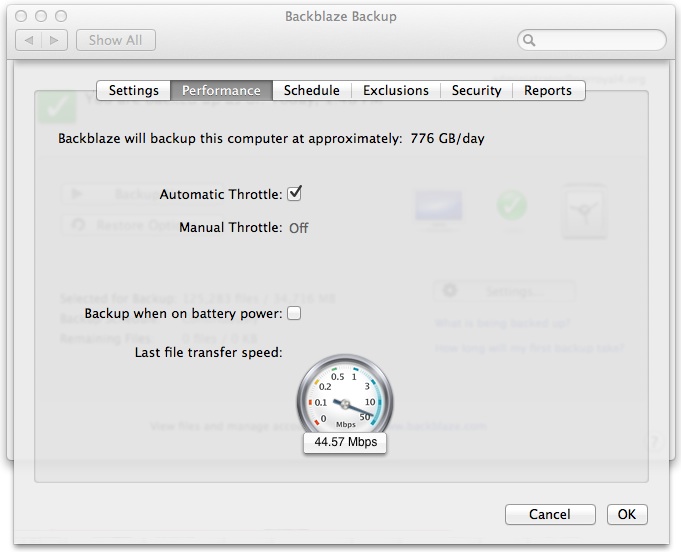Confirm with the OK button

pyautogui.click(x=627, y=514)
